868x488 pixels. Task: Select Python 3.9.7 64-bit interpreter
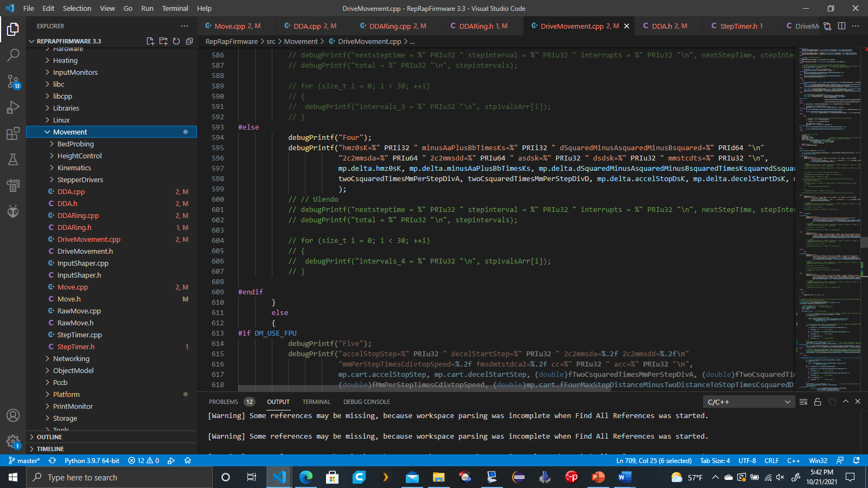pyautogui.click(x=92, y=460)
